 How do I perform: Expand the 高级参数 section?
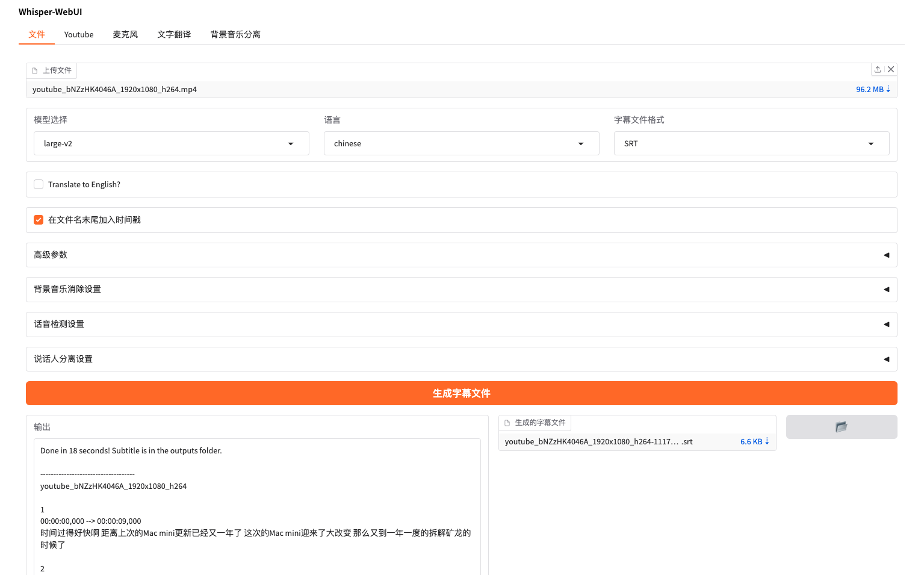(461, 255)
